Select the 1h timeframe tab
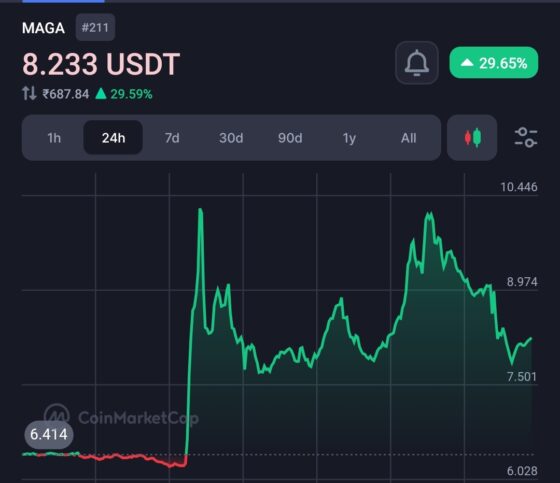The width and height of the screenshot is (560, 483). coord(54,138)
